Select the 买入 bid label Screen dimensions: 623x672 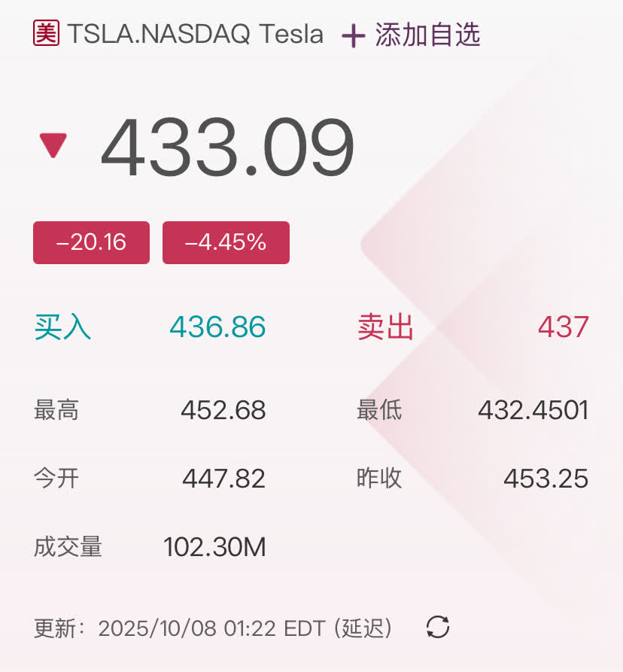(62, 327)
